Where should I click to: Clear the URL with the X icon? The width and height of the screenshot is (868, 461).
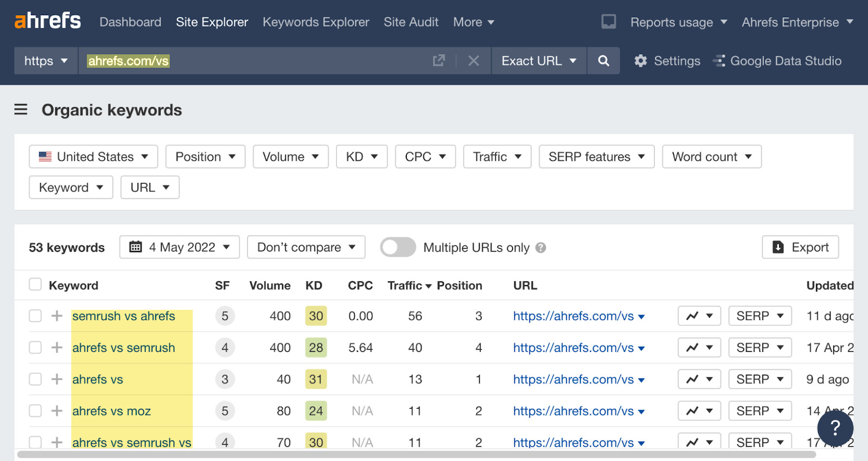tap(474, 61)
